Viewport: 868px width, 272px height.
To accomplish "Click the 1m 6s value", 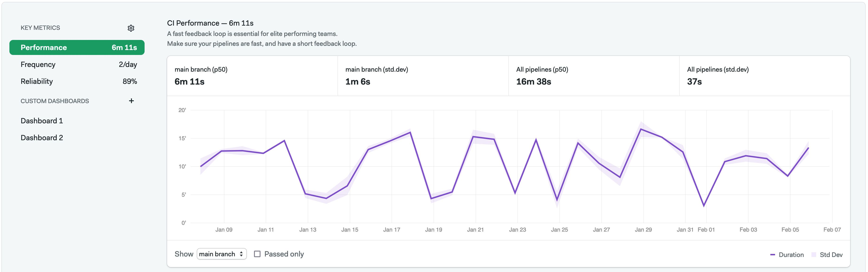I will (357, 82).
